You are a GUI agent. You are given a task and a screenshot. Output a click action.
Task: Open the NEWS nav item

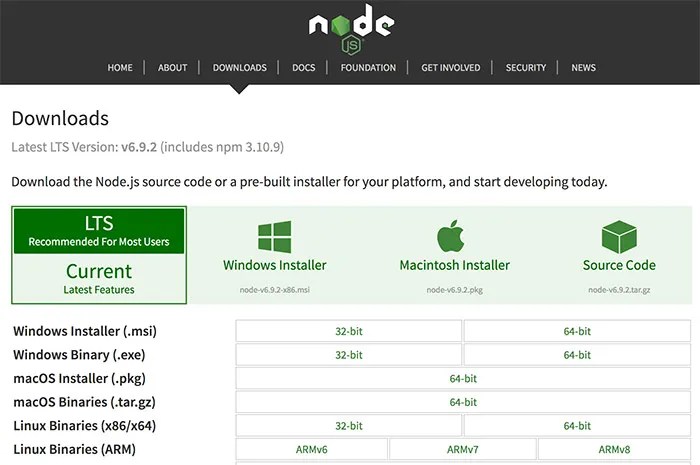tap(583, 68)
